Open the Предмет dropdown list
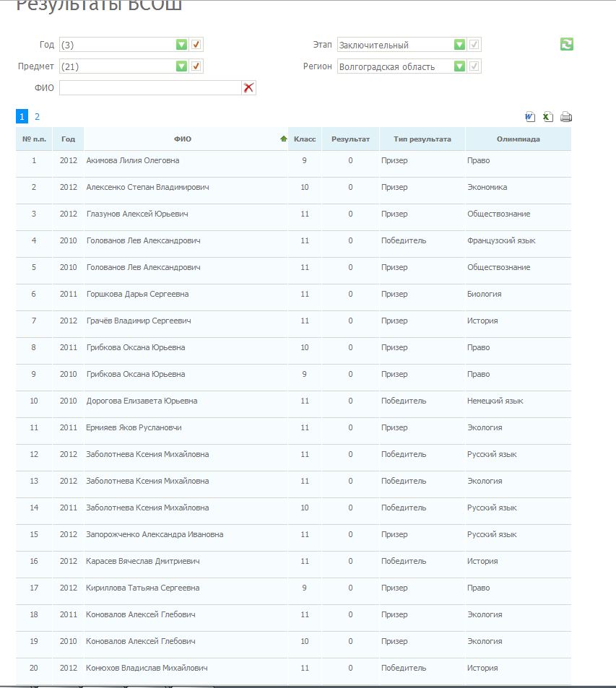The image size is (616, 688). point(181,66)
